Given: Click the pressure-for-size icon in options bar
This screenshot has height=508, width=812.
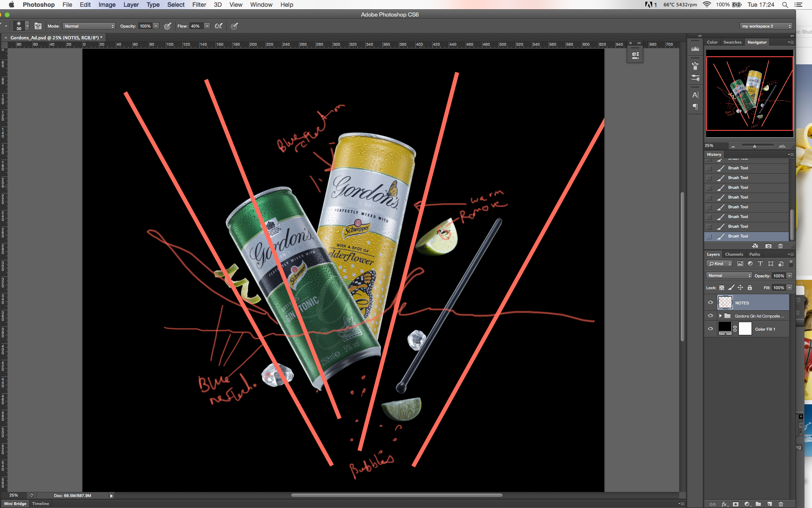Looking at the screenshot, I should (234, 26).
